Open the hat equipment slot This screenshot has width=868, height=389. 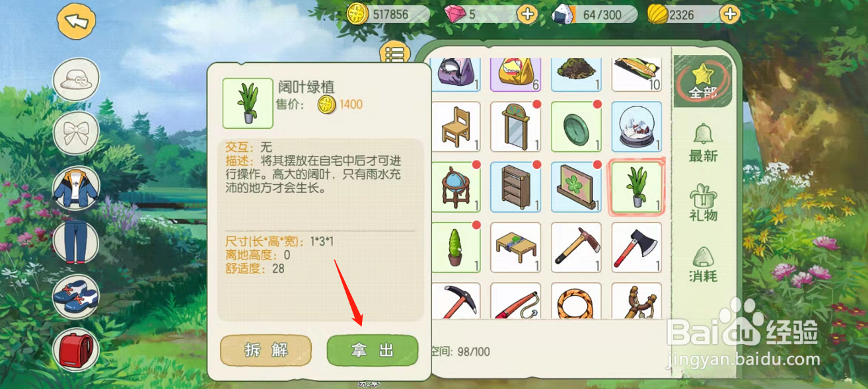pos(76,81)
